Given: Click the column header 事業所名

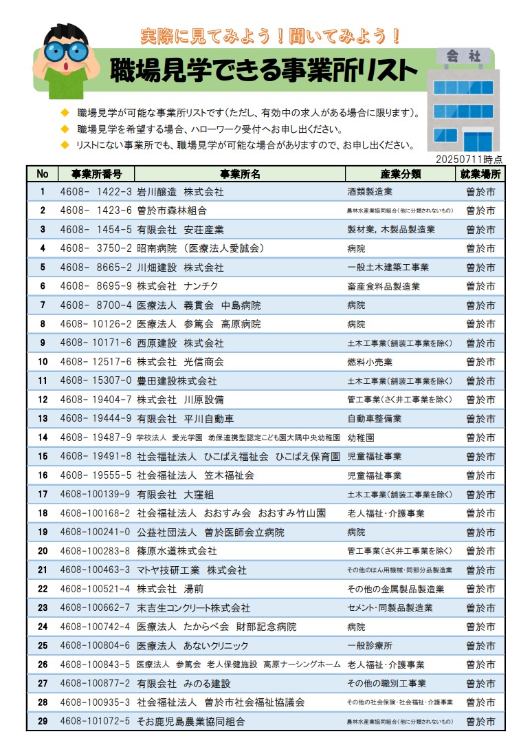Looking at the screenshot, I should click(239, 174).
